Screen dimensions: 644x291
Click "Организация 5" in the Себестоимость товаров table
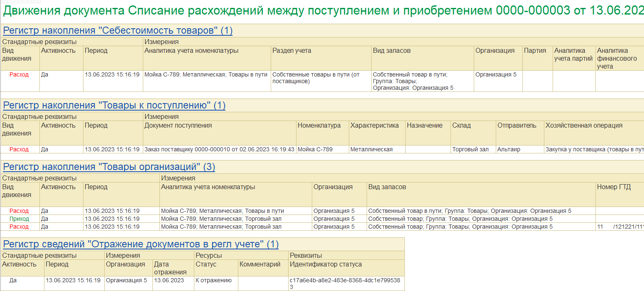[498, 81]
